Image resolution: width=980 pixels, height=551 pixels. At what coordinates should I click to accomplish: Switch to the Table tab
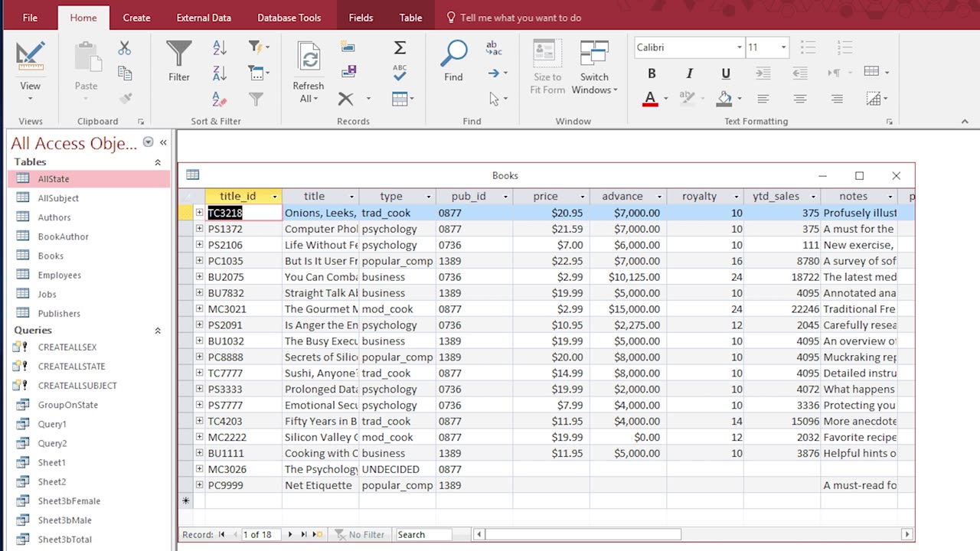pyautogui.click(x=410, y=18)
